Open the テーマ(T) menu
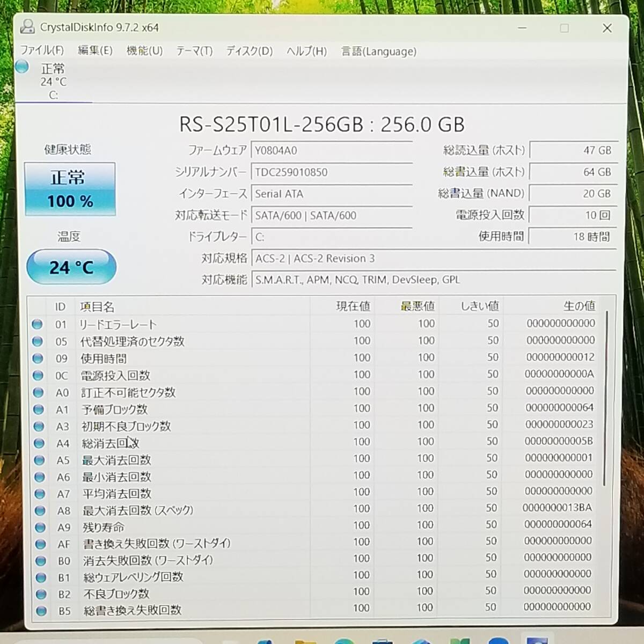644x644 pixels. (x=194, y=51)
